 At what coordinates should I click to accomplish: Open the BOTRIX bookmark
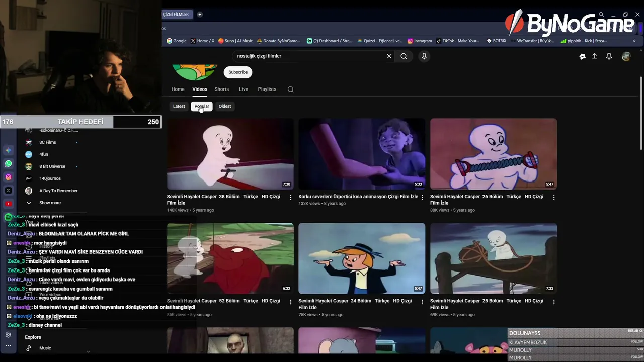[x=497, y=41]
